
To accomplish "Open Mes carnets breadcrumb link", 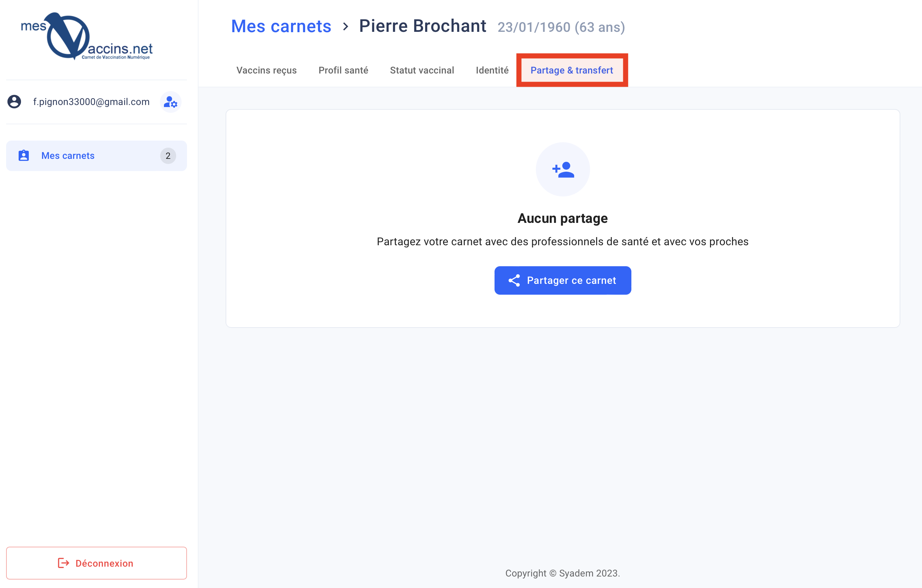I will click(x=281, y=26).
